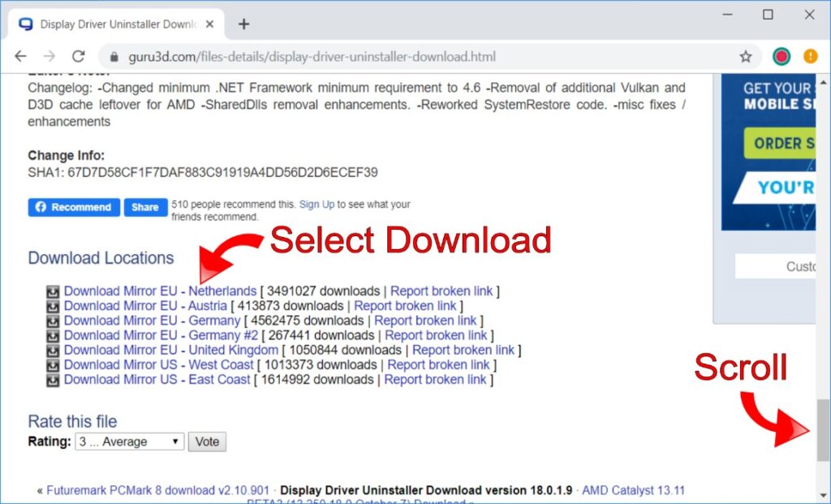Open a new tab with plus icon
The image size is (831, 504).
click(243, 24)
